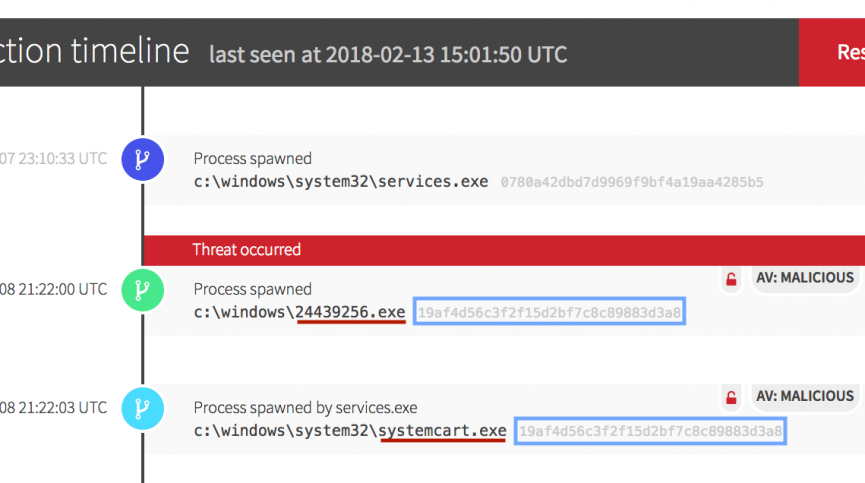The image size is (865, 483).
Task: Click the 21:22:03 UTC timestamp
Action: point(53,407)
